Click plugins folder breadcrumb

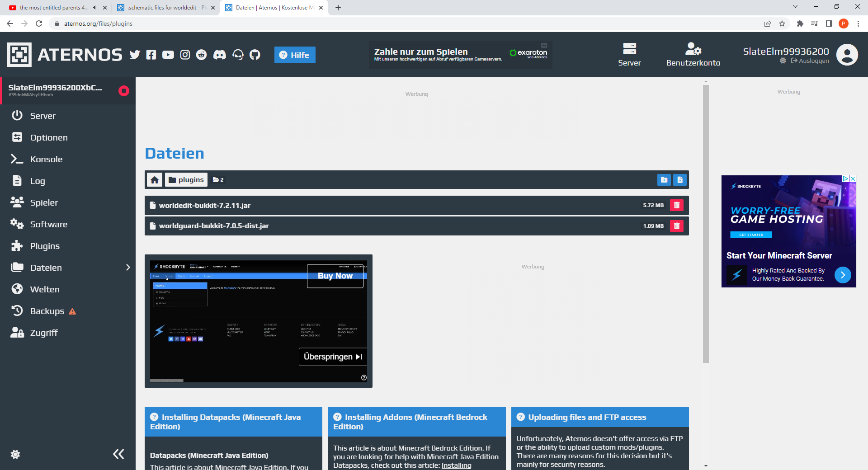[x=186, y=180]
